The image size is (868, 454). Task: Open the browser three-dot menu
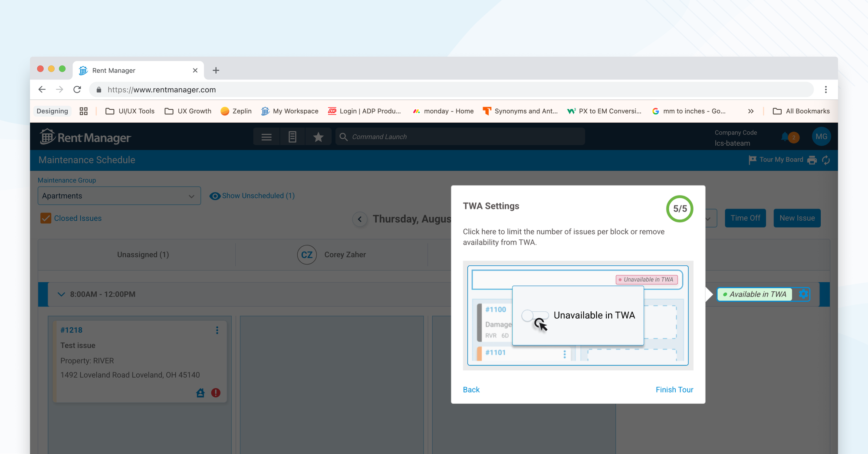tap(826, 89)
